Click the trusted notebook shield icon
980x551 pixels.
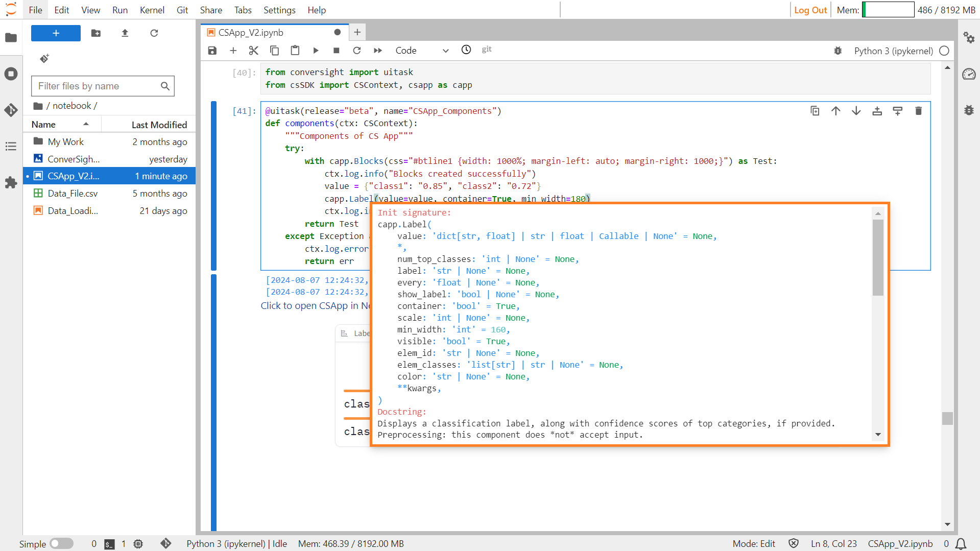pyautogui.click(x=794, y=543)
